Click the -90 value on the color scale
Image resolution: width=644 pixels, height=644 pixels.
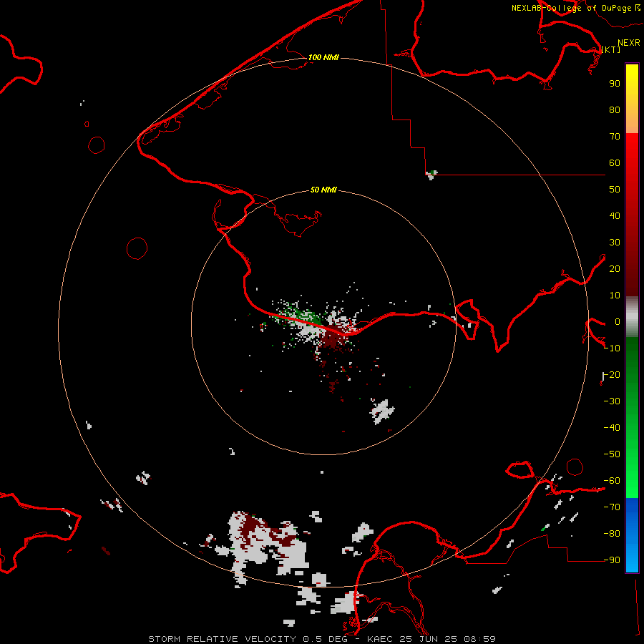612,560
